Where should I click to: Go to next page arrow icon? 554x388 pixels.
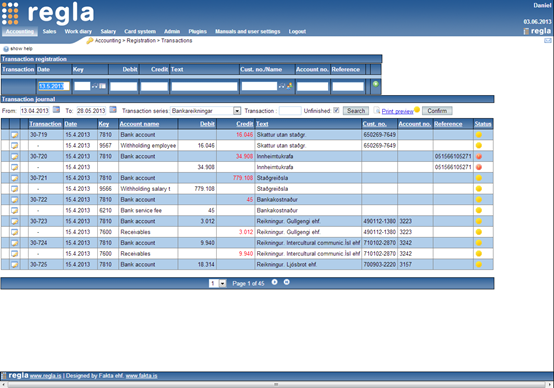[x=275, y=282]
